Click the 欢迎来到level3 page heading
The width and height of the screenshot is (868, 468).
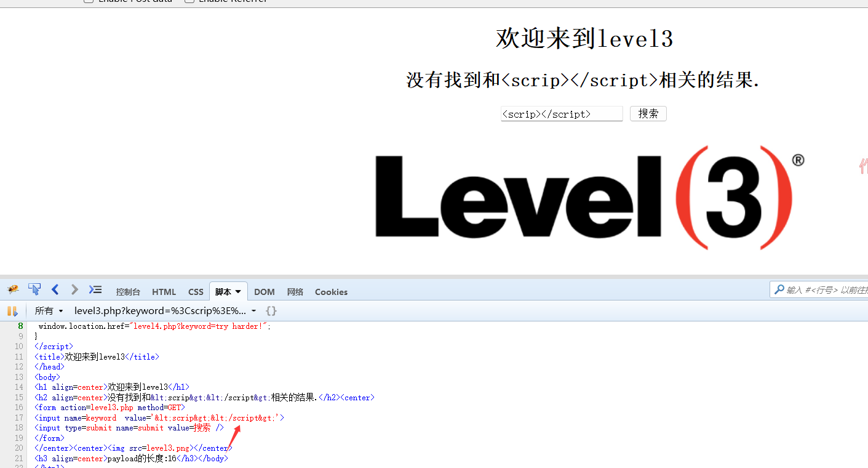click(584, 38)
